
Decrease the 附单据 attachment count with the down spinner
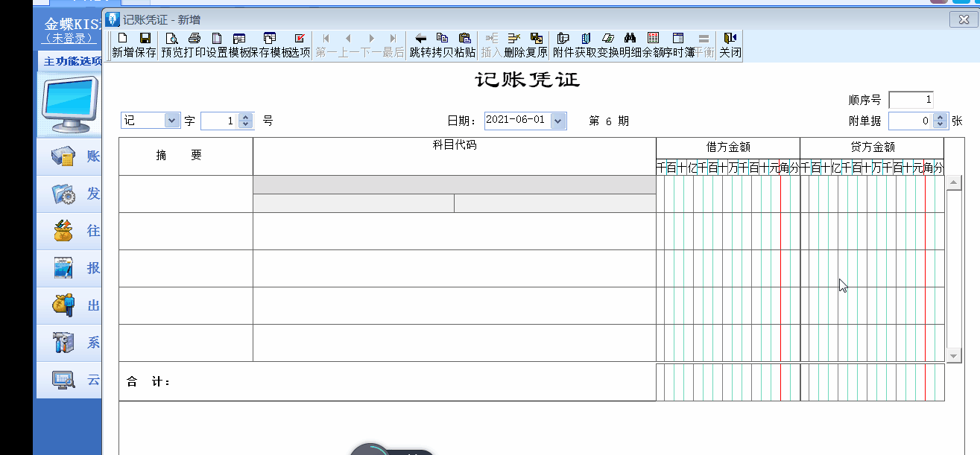tap(940, 124)
